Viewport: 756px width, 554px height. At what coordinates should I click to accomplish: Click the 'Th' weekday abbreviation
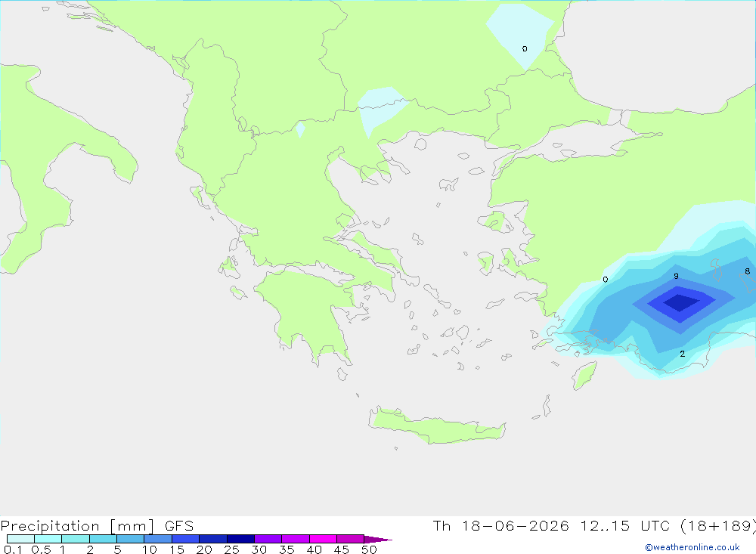point(442,525)
